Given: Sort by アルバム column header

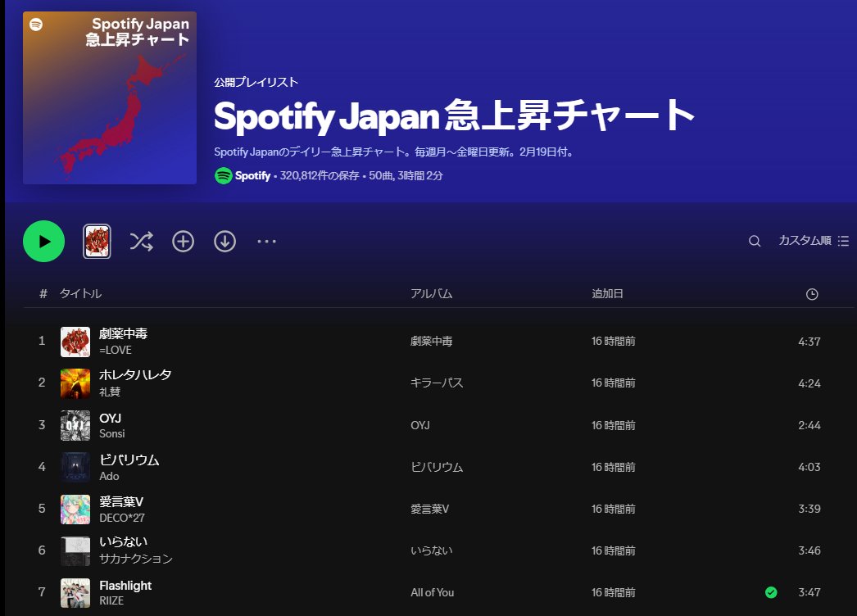Looking at the screenshot, I should [432, 293].
